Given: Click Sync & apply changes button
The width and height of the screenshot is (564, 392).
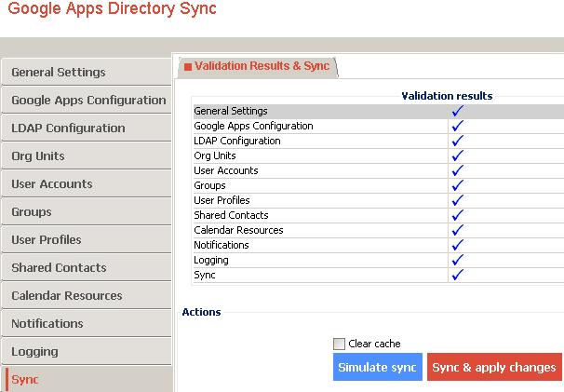Looking at the screenshot, I should point(494,367).
